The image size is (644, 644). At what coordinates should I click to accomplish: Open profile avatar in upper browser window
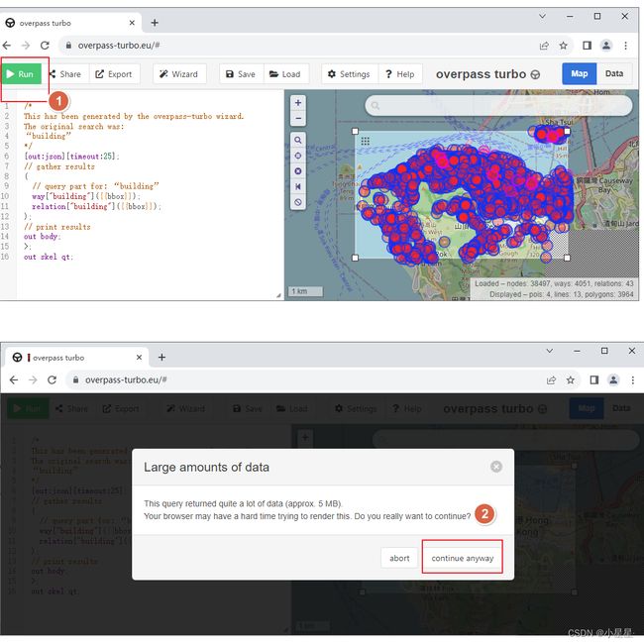pyautogui.click(x=606, y=46)
